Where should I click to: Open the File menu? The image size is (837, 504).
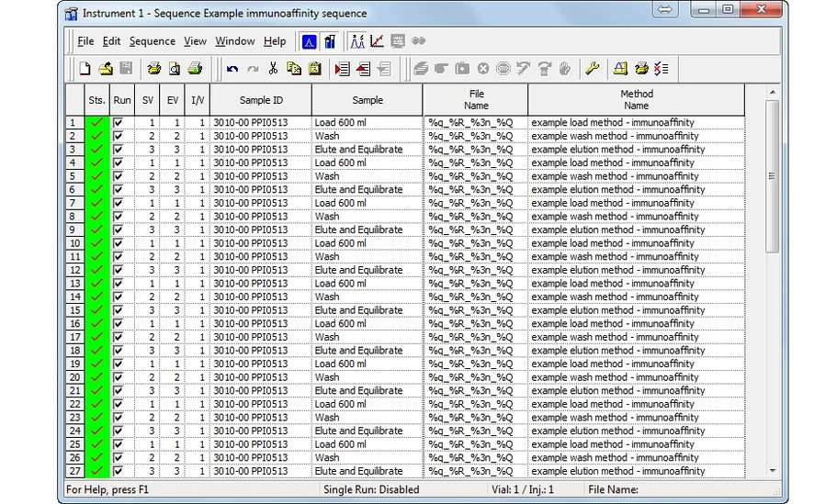(x=85, y=41)
